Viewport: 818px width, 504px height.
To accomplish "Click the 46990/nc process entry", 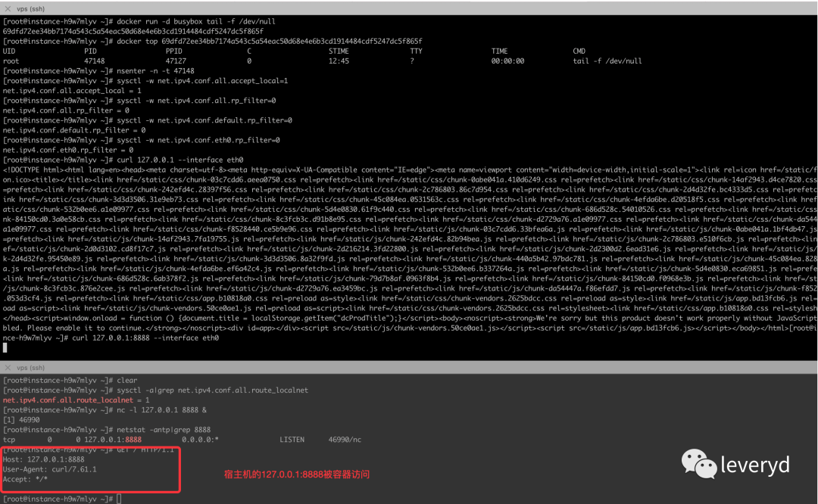I will pos(345,440).
